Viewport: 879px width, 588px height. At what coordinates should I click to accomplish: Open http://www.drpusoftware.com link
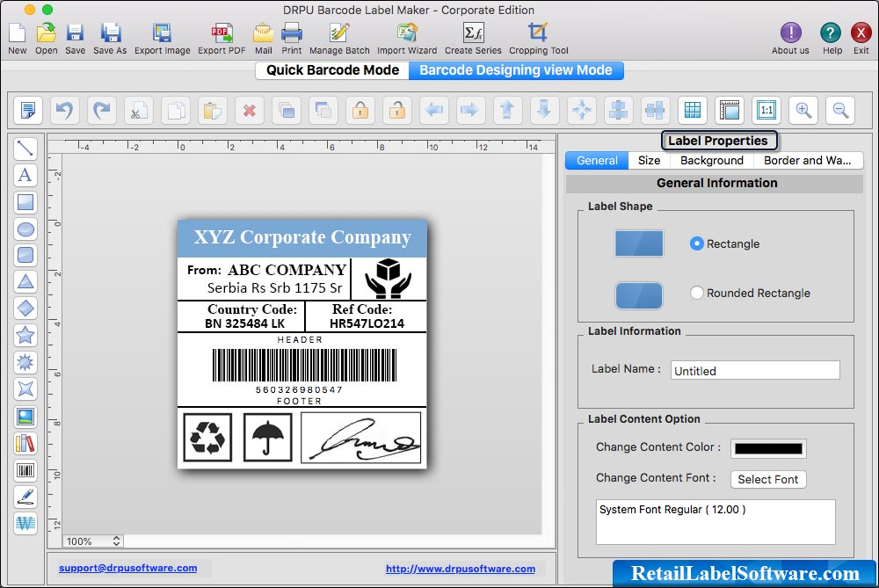point(461,569)
